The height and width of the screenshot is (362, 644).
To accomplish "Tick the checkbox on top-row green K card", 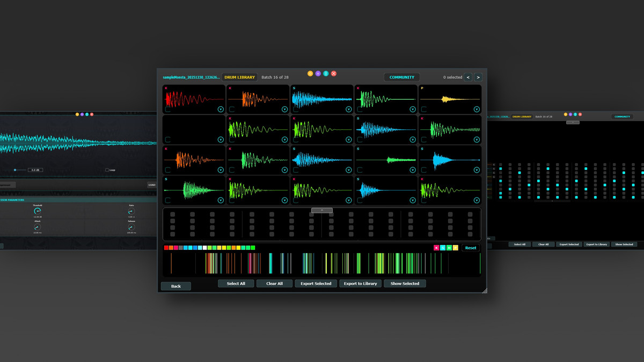I will [x=360, y=109].
